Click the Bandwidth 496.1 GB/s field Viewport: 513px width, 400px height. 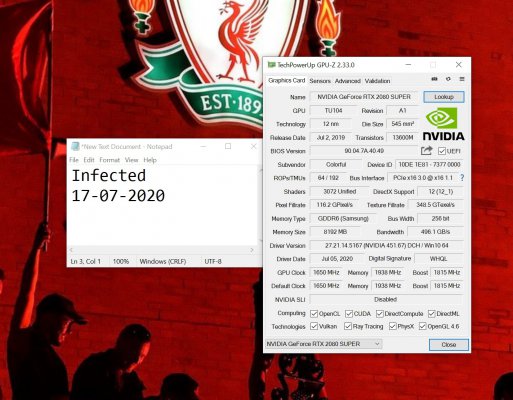pos(435,232)
